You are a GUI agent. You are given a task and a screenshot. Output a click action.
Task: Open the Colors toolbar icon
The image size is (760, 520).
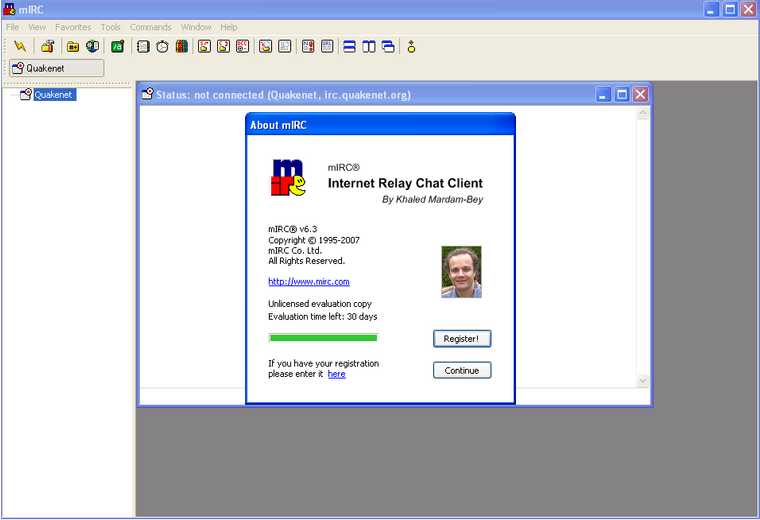click(x=182, y=47)
